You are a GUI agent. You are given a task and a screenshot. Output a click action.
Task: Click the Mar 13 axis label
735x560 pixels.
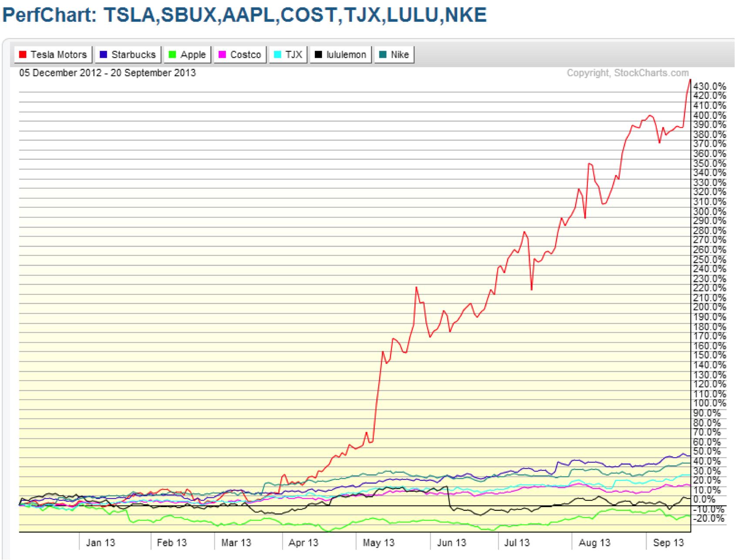236,543
